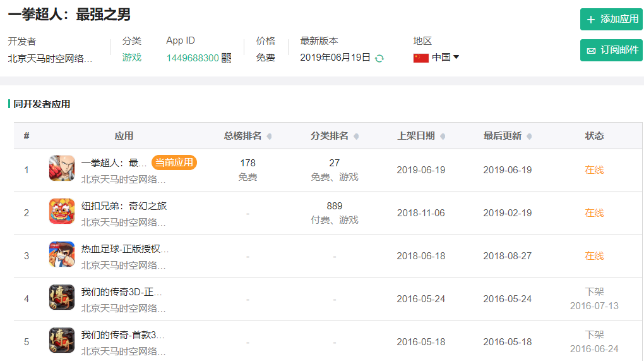The width and height of the screenshot is (644, 361).
Task: Click the refresh icon next to latest version date
Action: click(x=379, y=58)
